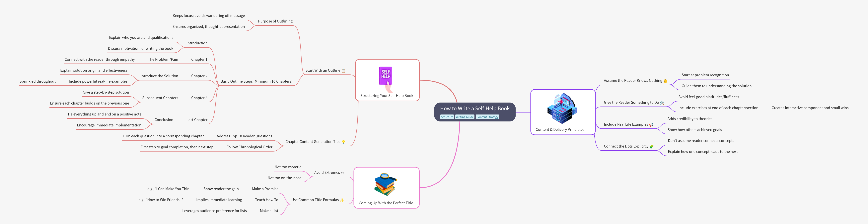Select the Purpose of Outlining node
The image size is (868, 224).
pyautogui.click(x=275, y=21)
